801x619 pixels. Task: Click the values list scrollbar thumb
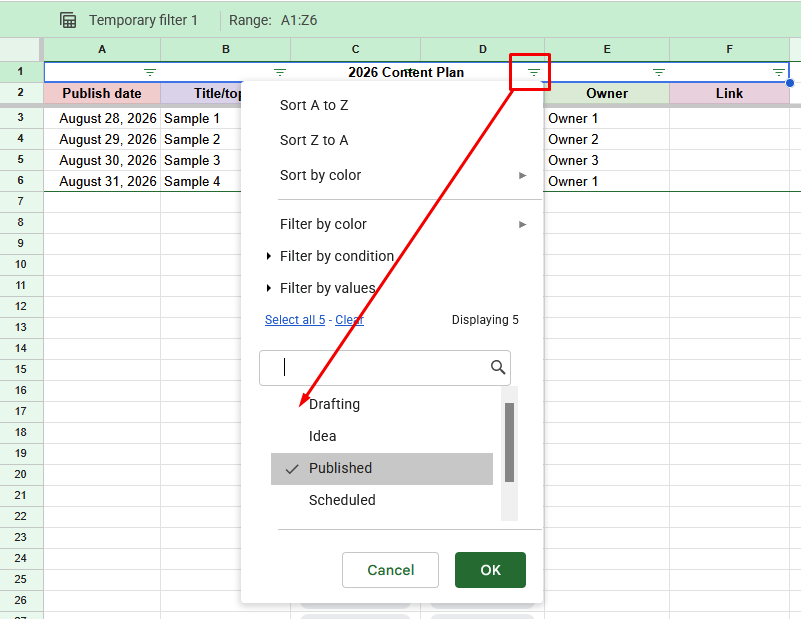pos(509,442)
